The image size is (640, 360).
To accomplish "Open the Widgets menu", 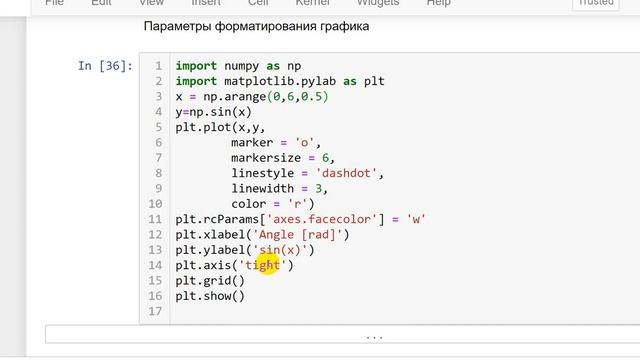I will click(378, 3).
